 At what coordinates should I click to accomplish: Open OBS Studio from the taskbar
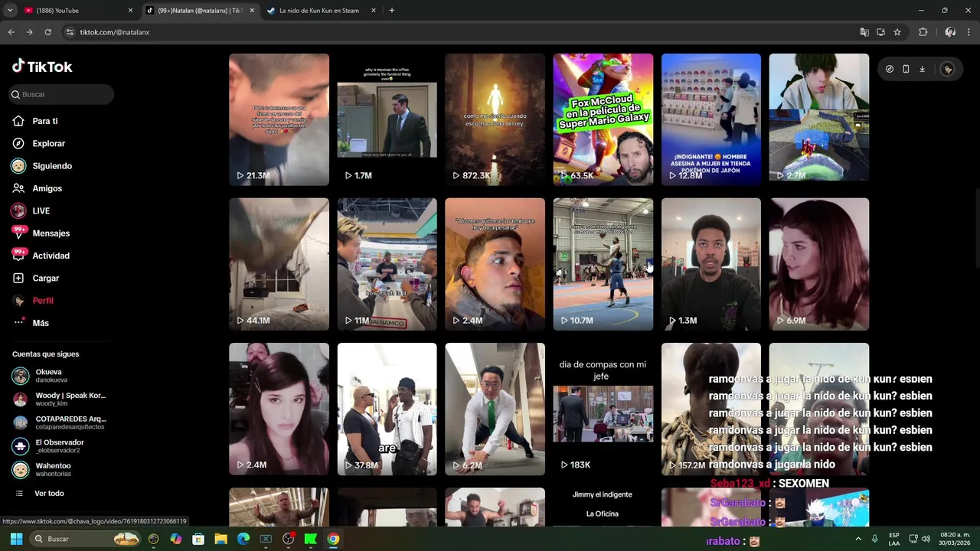coord(289,539)
